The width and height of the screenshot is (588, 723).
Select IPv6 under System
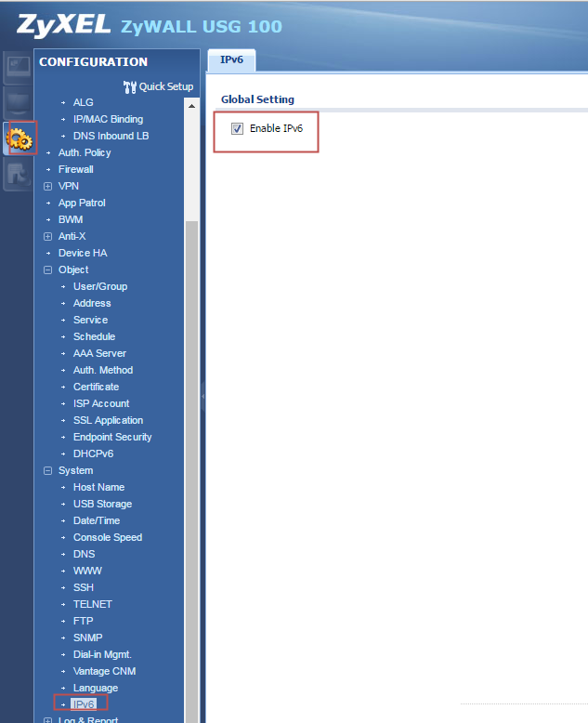85,704
